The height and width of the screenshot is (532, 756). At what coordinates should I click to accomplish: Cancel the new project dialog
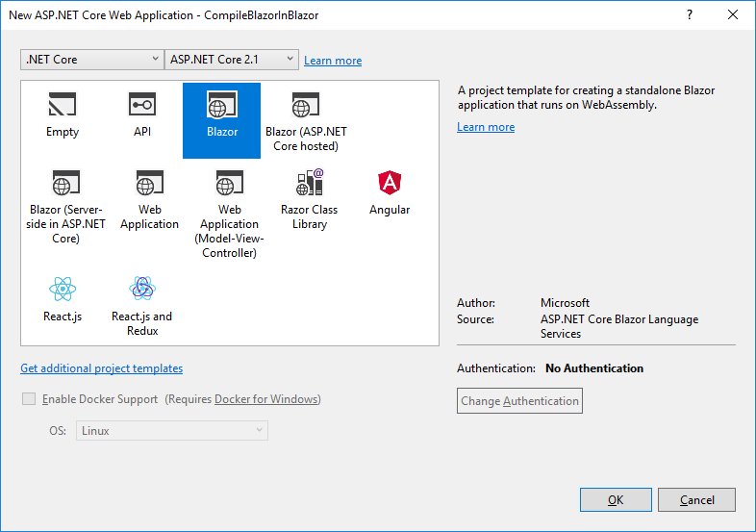pyautogui.click(x=697, y=500)
